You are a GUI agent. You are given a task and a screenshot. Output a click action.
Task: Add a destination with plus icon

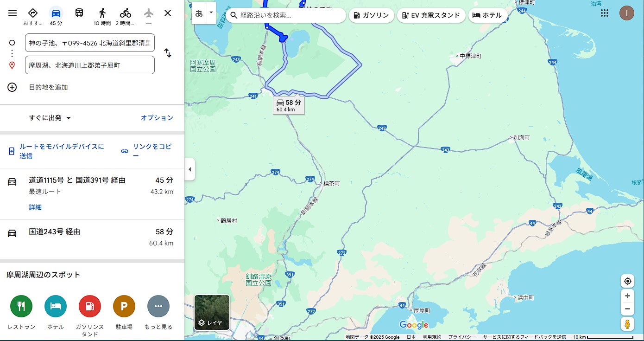pyautogui.click(x=12, y=87)
